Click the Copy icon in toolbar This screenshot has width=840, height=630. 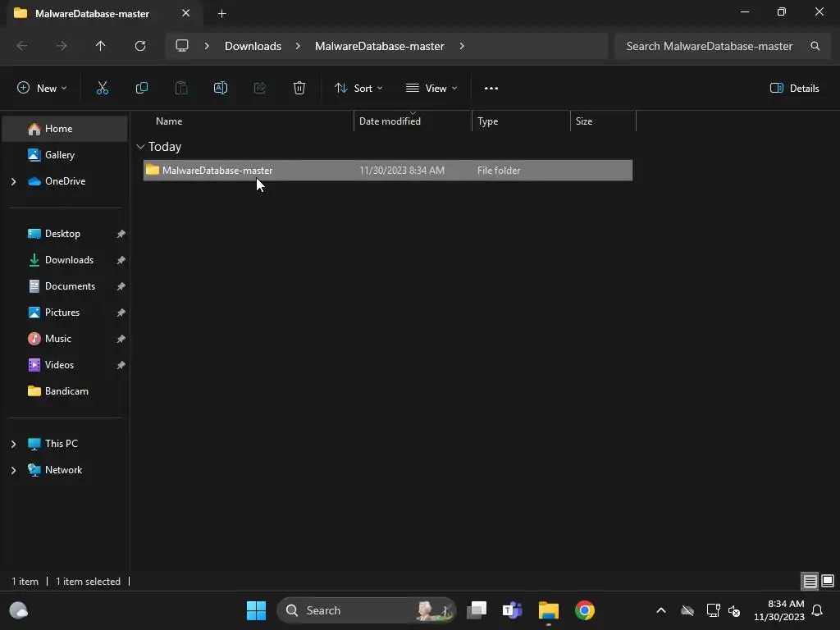pos(141,89)
